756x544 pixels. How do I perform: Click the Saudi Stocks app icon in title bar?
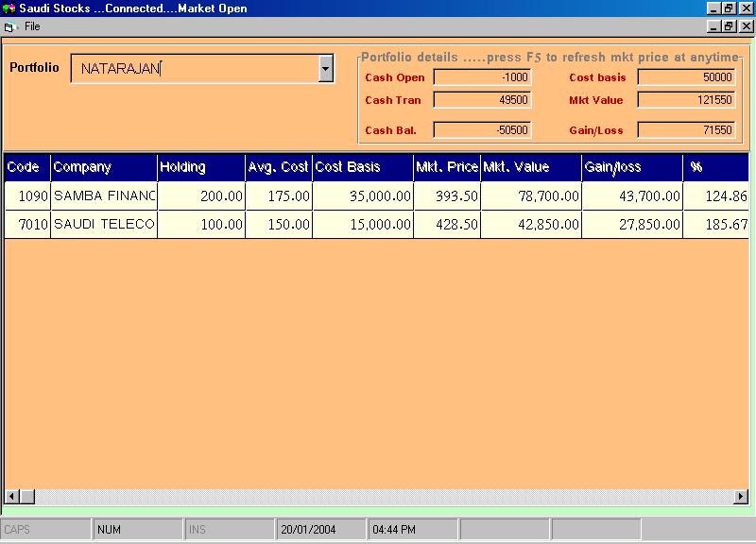[x=9, y=8]
